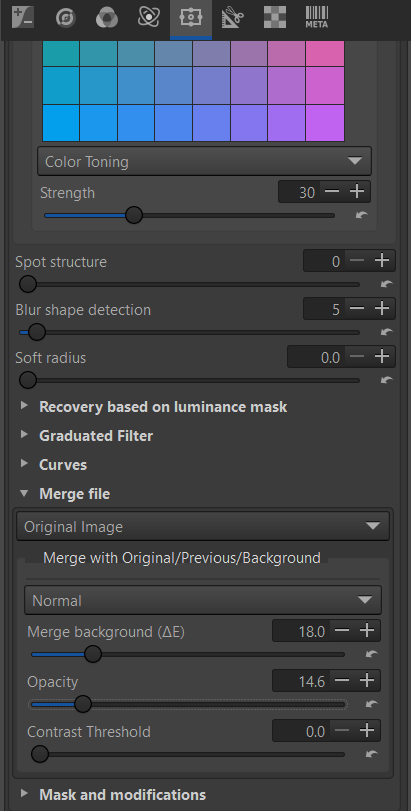Viewport: 411px width, 811px height.
Task: Open the META metadata tab
Action: (317, 18)
